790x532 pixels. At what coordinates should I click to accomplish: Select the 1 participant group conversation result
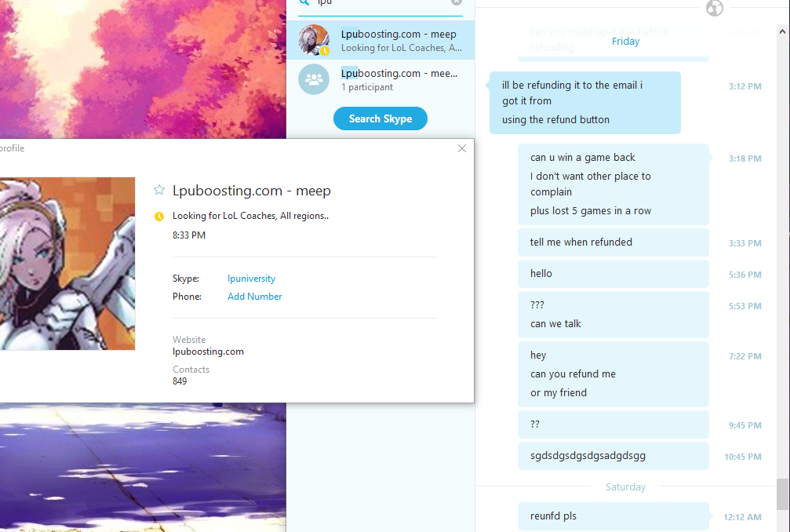coord(380,79)
